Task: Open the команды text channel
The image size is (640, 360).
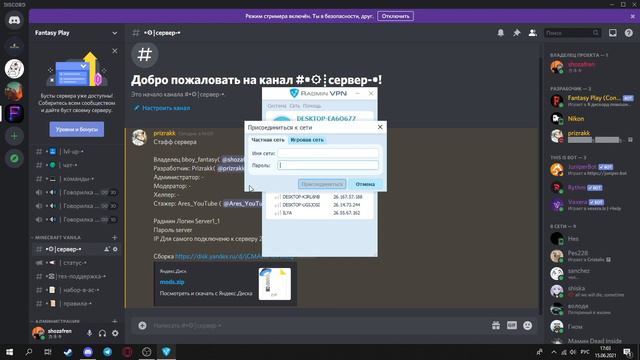Action: pyautogui.click(x=76, y=179)
